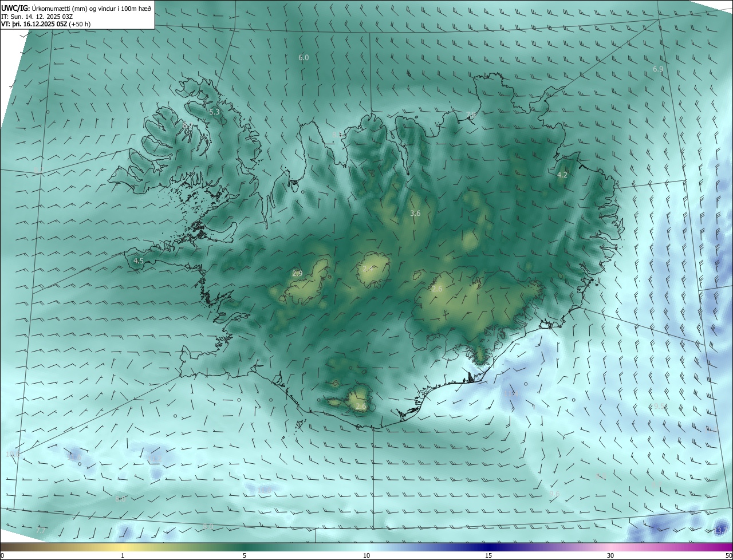The width and height of the screenshot is (733, 560).
Task: Click the "5.3" value over the Westfjords
Action: [214, 112]
